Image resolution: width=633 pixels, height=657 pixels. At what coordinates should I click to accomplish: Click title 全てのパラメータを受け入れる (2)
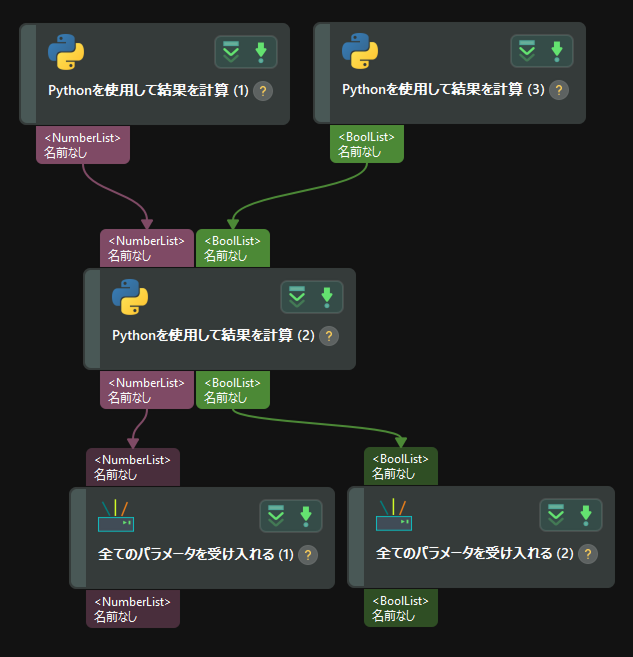click(475, 554)
